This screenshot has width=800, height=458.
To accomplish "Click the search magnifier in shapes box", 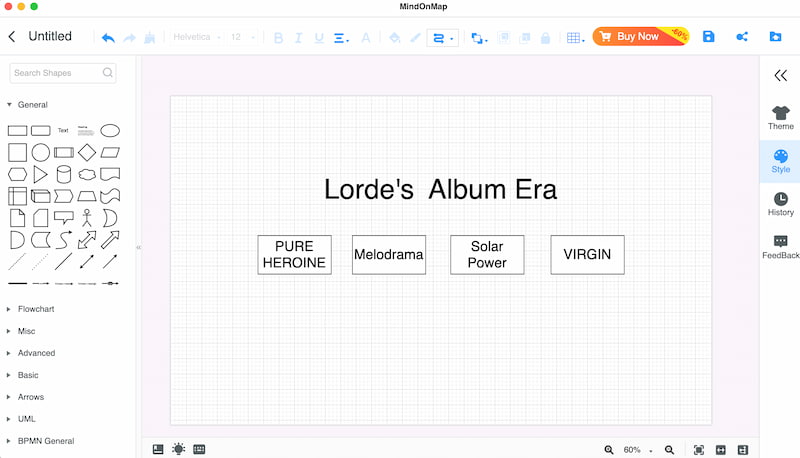I will click(107, 73).
